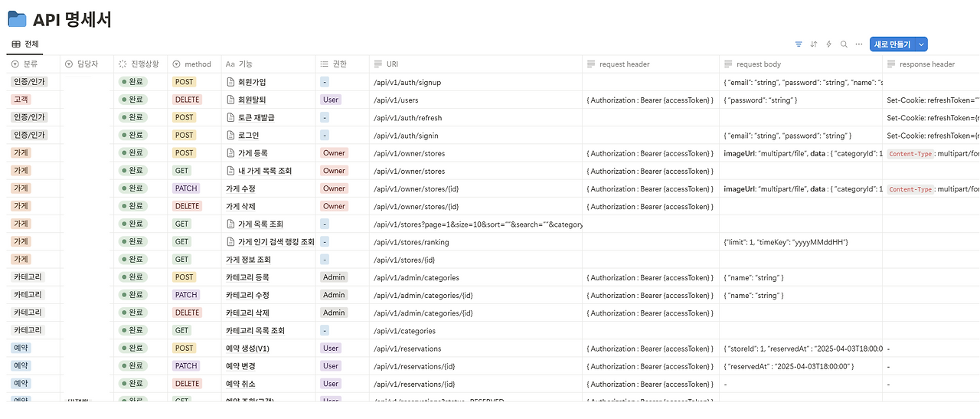980x419 pixels.
Task: Click the text icon in URI column header
Action: tap(377, 64)
